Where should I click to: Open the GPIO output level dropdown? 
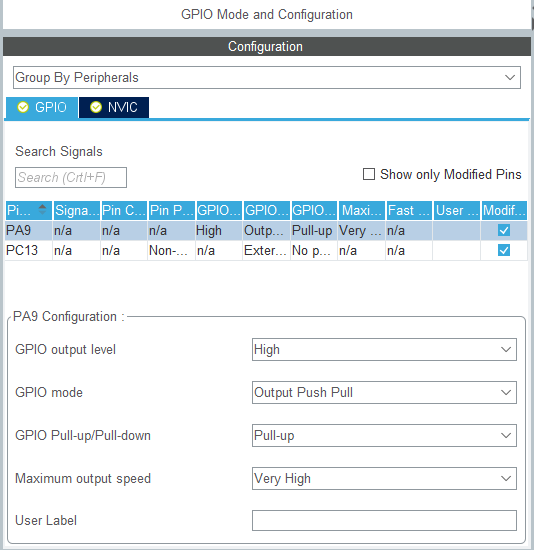(x=384, y=349)
